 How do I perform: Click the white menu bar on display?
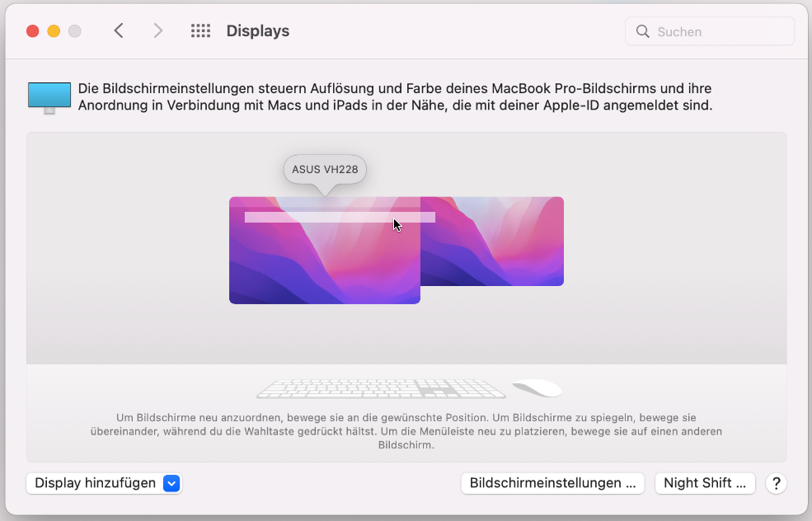point(340,217)
